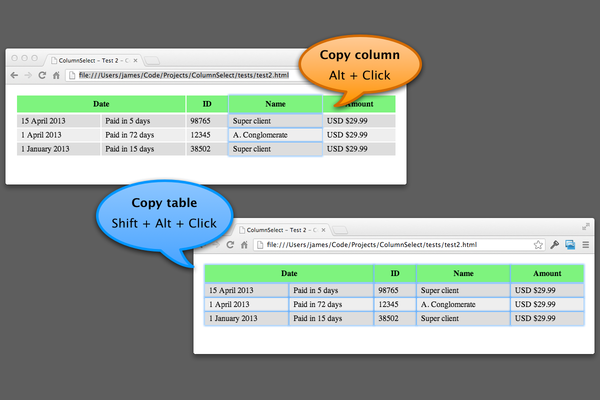600x400 pixels.
Task: Select the ColumnSelect tab in the bottom window
Action: pyautogui.click(x=280, y=230)
